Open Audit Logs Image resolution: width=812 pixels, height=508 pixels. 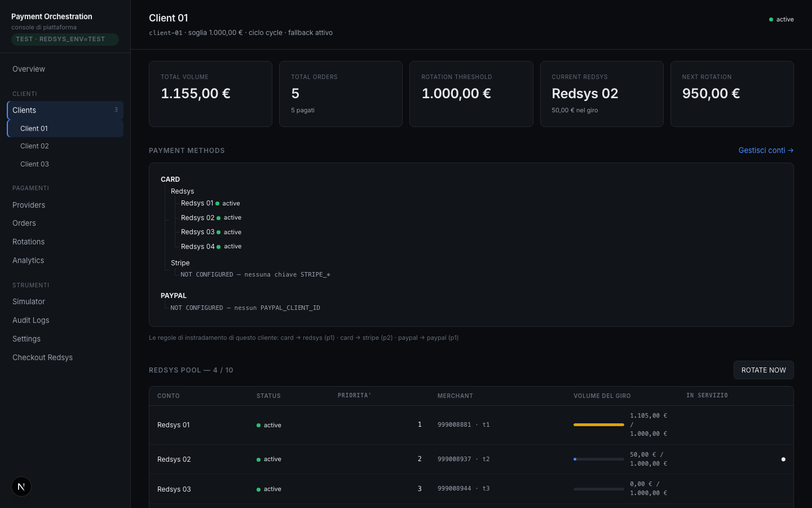pos(65,320)
